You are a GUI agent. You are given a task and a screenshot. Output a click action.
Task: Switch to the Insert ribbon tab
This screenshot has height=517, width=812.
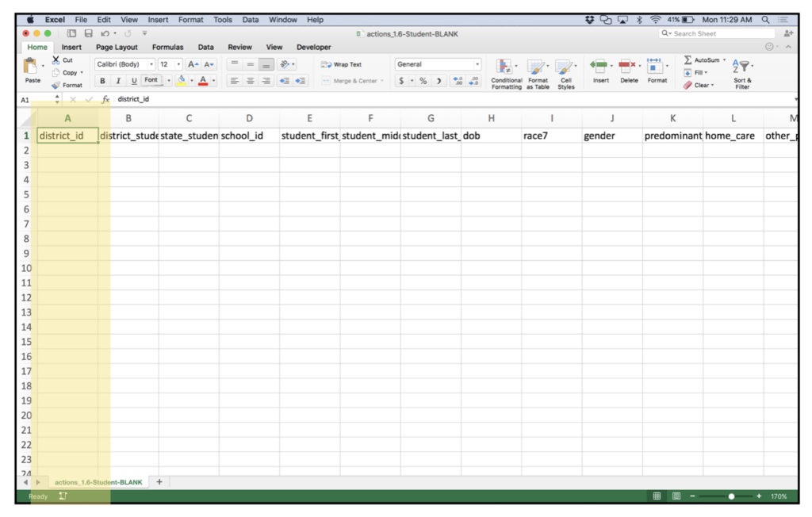coord(71,47)
